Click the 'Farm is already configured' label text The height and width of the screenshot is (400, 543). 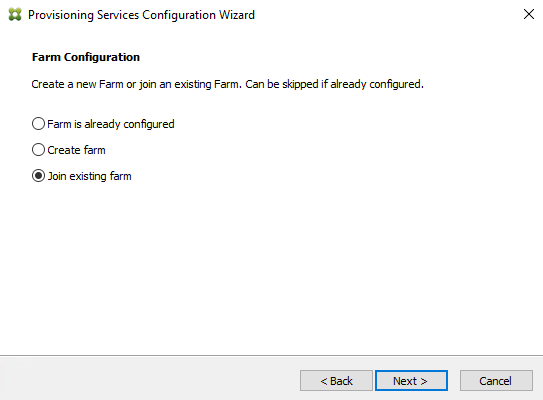tap(111, 124)
